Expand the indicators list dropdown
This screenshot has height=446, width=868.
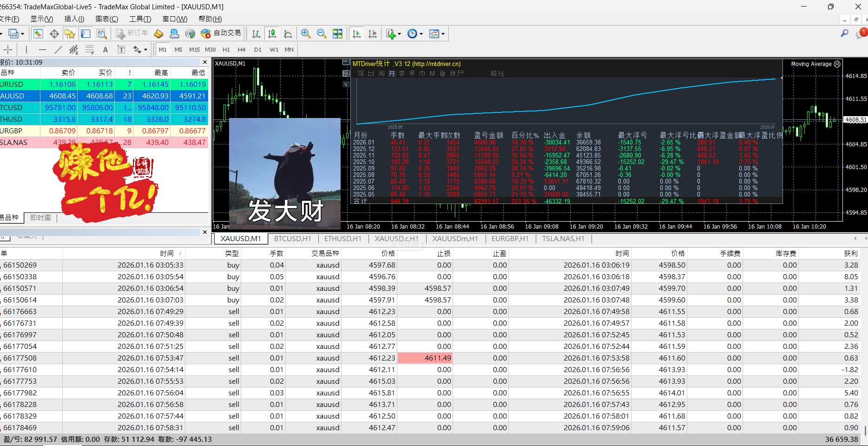400,34
